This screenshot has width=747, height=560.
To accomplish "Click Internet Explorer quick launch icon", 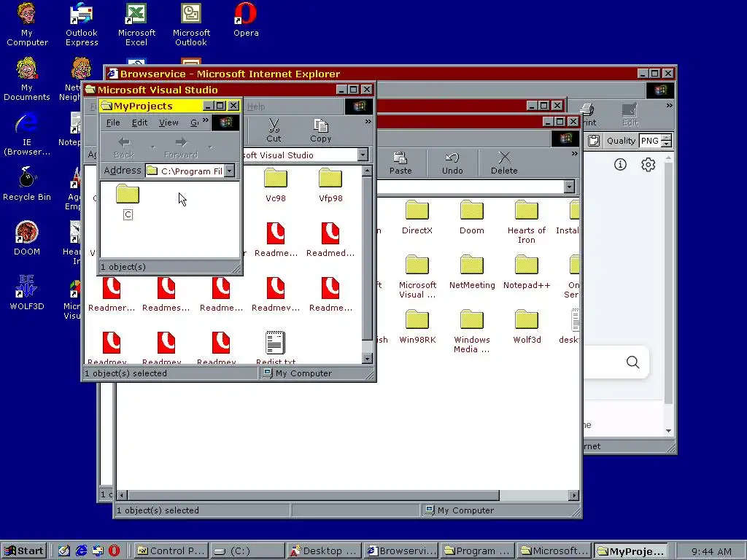I will (x=82, y=551).
